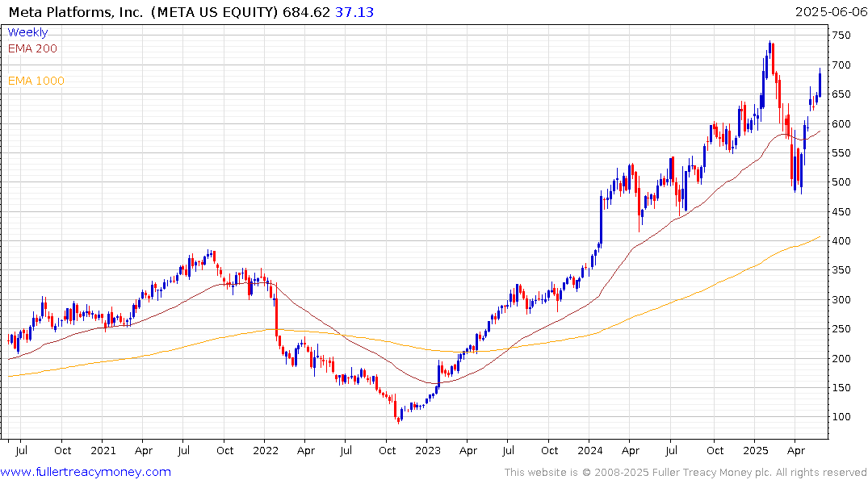Click the candlestick at the early 2025 peak
Screen dimensions: 868x484
pyautogui.click(x=770, y=48)
